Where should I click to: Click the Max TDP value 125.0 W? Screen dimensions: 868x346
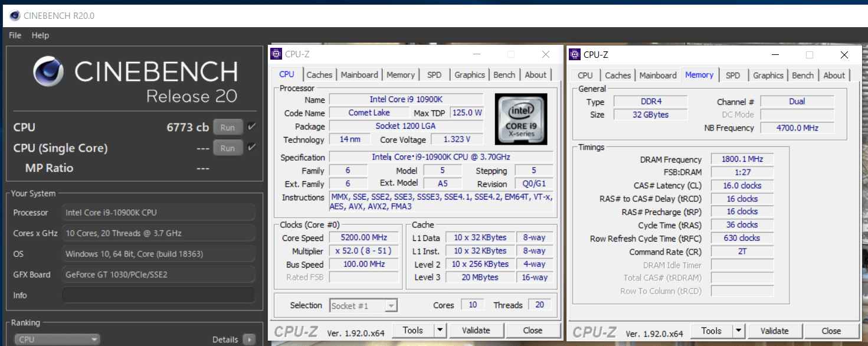[467, 112]
